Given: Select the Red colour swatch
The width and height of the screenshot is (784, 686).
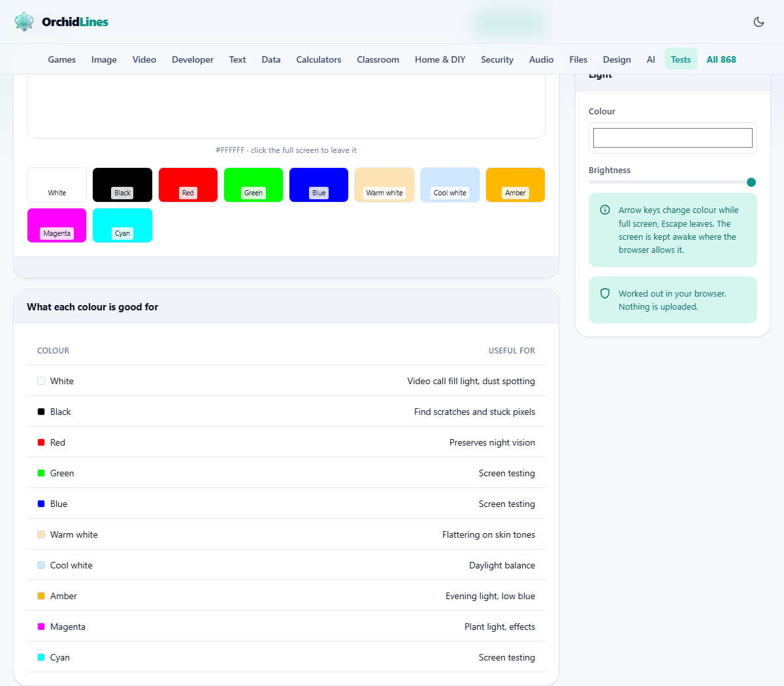Looking at the screenshot, I should click(188, 185).
